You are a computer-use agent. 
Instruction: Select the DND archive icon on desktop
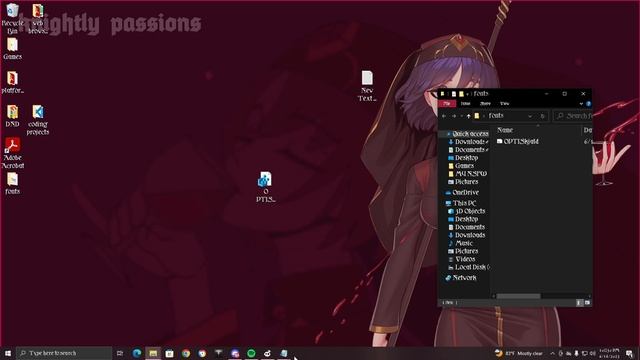(x=12, y=116)
